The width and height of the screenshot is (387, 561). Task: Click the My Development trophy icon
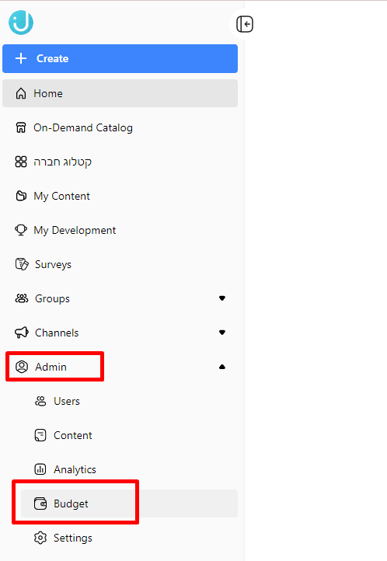pyautogui.click(x=21, y=230)
